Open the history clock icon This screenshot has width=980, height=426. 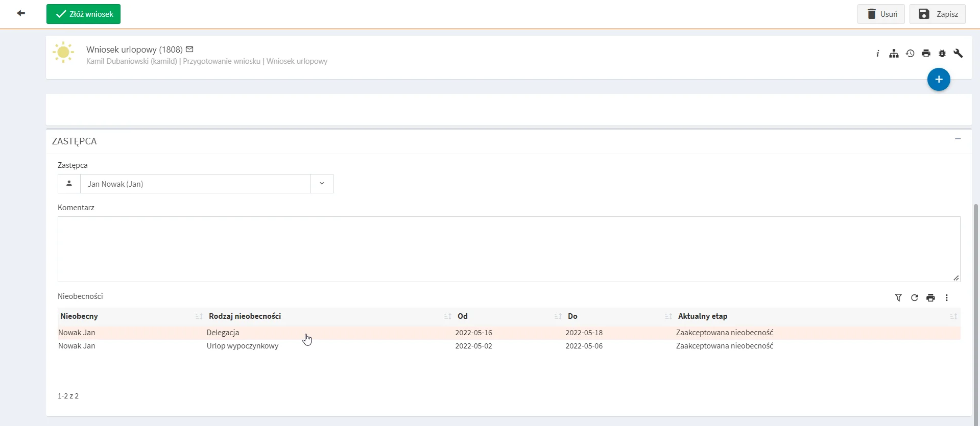tap(910, 54)
